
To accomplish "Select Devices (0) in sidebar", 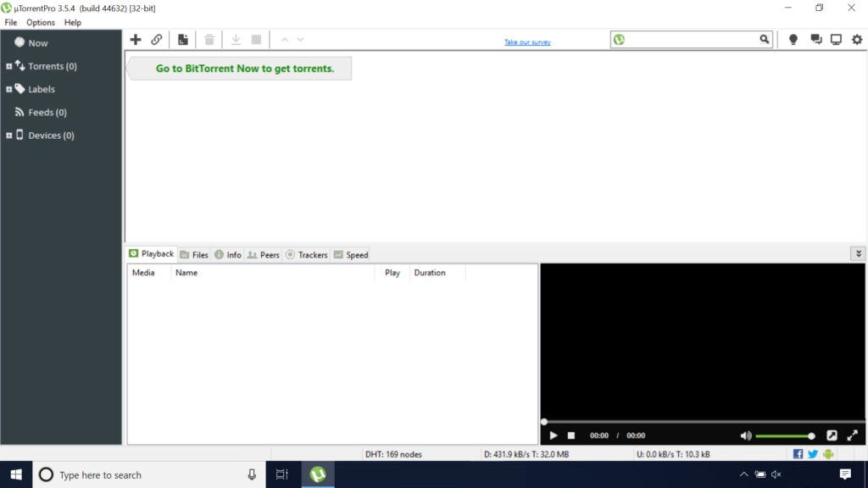I will 51,135.
